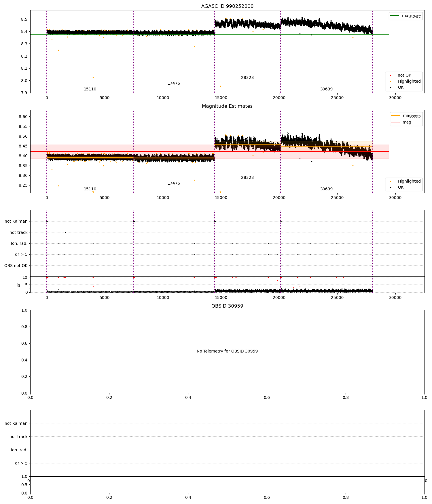Click 'OK' legend entry in Magnitude Estimates plot

[397, 187]
